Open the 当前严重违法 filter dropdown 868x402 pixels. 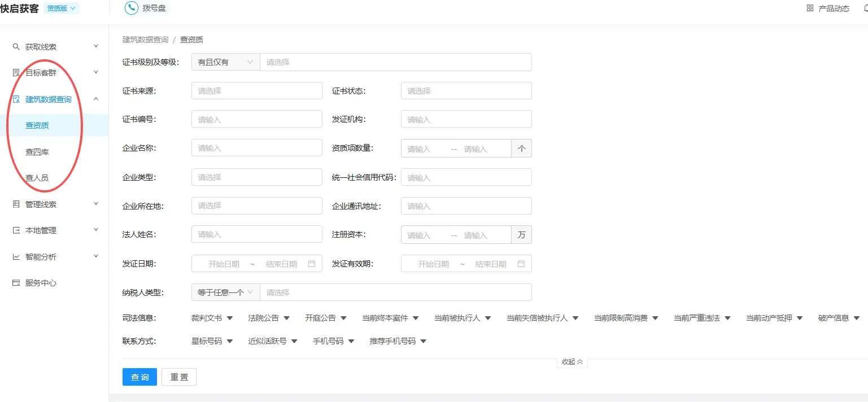pyautogui.click(x=703, y=318)
